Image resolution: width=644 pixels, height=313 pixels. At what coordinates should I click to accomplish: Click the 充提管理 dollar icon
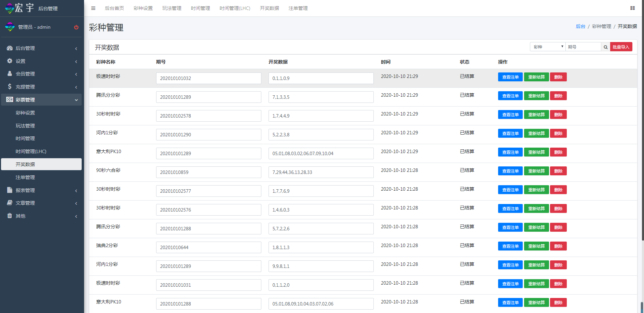coord(10,86)
